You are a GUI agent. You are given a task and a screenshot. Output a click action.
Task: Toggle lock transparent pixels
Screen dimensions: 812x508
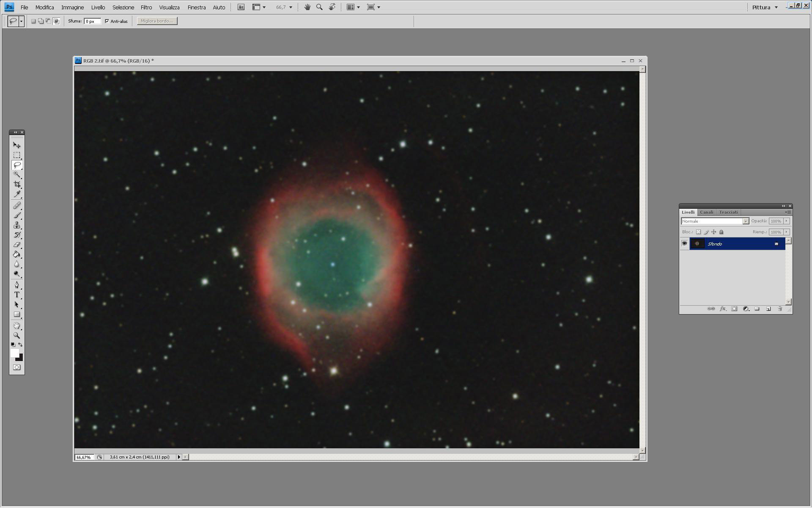[698, 232]
